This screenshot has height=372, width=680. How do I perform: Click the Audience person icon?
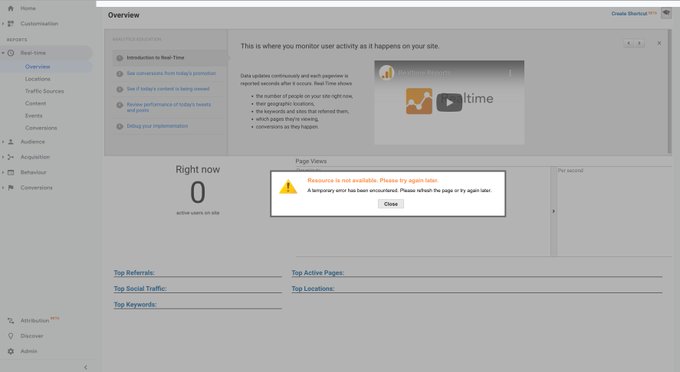pos(11,142)
